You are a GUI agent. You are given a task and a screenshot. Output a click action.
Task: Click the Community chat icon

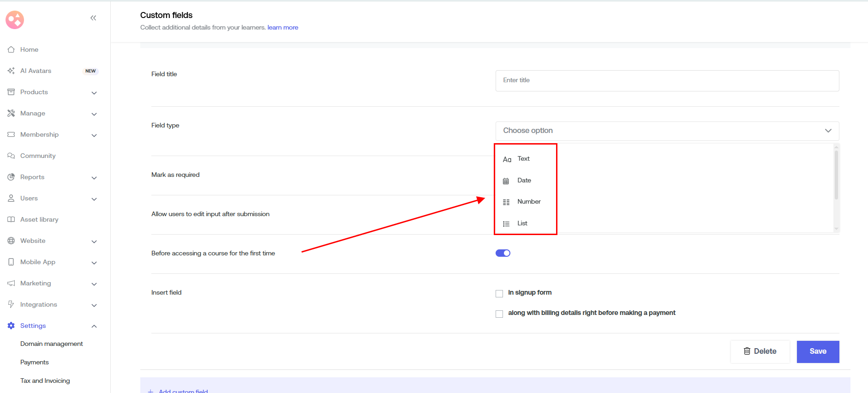coord(11,156)
